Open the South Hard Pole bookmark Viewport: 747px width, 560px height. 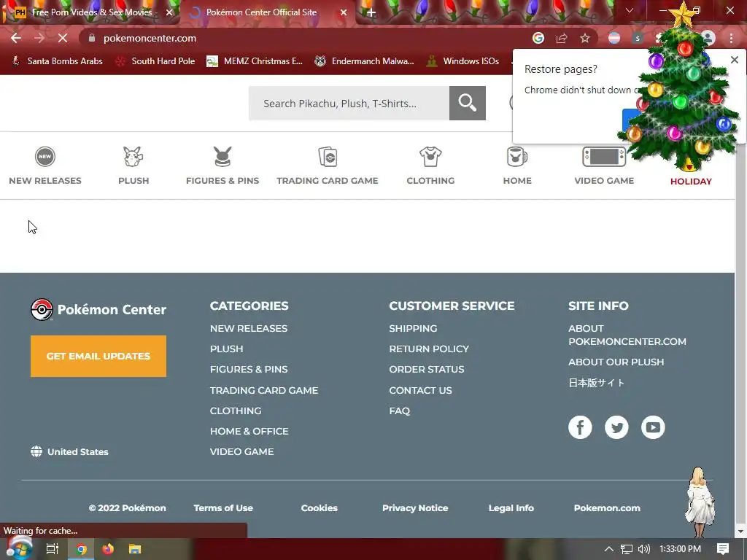(155, 61)
